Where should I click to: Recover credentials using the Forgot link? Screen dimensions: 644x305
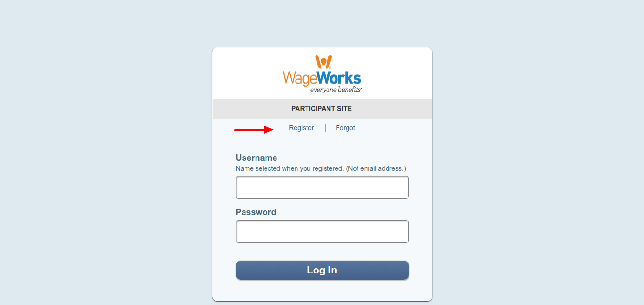click(345, 128)
